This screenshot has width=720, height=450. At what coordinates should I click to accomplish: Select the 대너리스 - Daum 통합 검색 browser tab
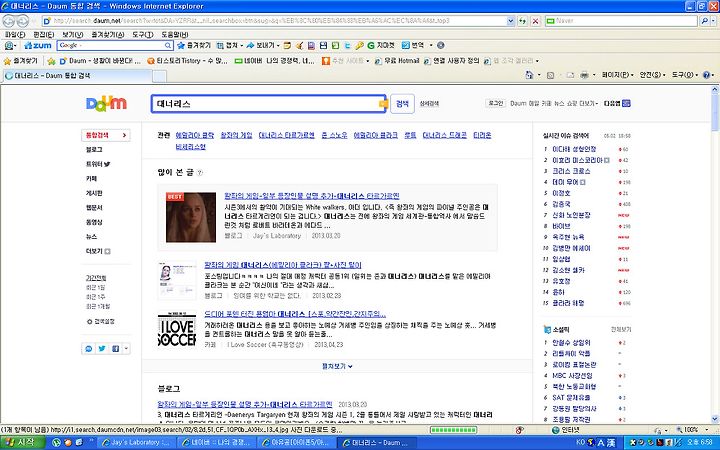[x=76, y=76]
